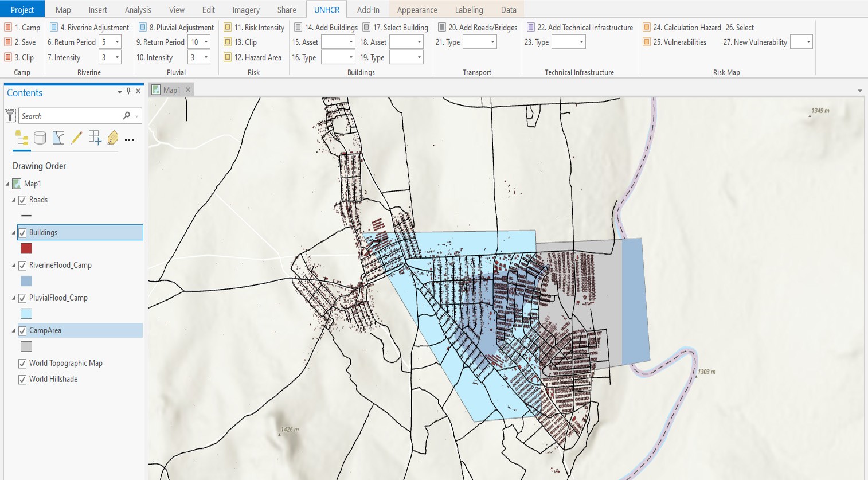Screen dimensions: 868x480
Task: Uncheck the World Hillshade layer
Action: pyautogui.click(x=22, y=379)
